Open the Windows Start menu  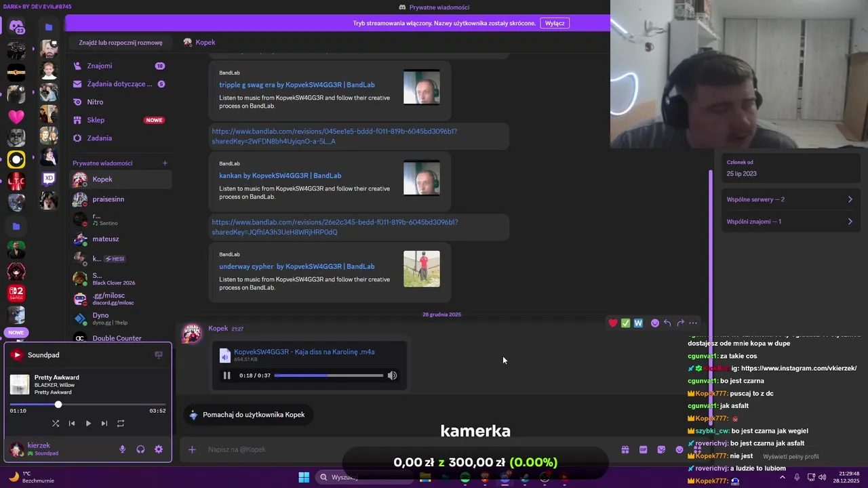click(x=304, y=477)
